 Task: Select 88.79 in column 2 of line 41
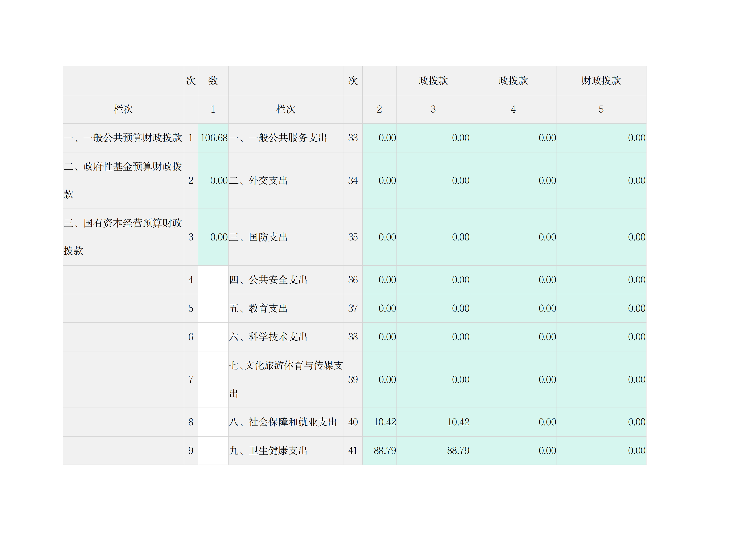[x=380, y=451]
